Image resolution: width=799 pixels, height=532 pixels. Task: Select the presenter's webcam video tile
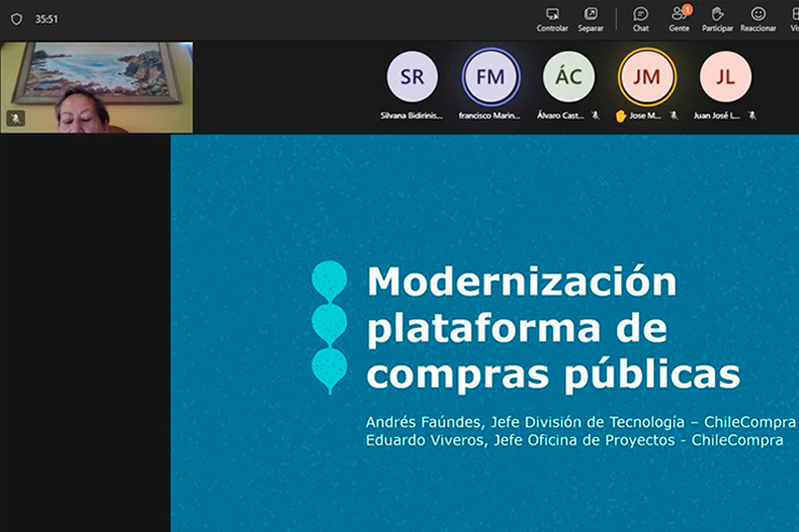[x=97, y=88]
